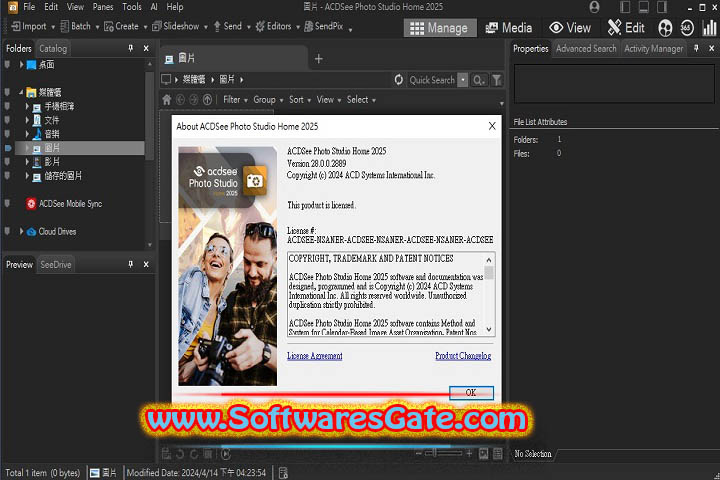Open the Create menu

(x=125, y=27)
